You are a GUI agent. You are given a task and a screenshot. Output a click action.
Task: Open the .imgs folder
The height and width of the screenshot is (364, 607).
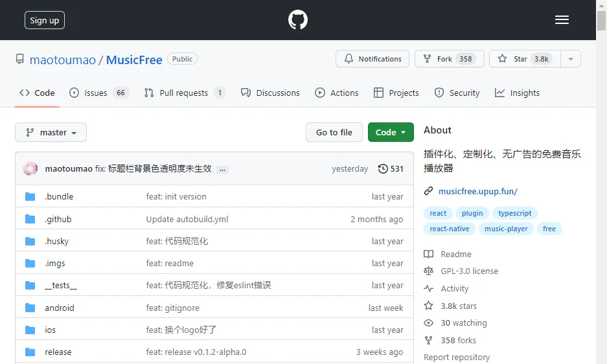(55, 264)
